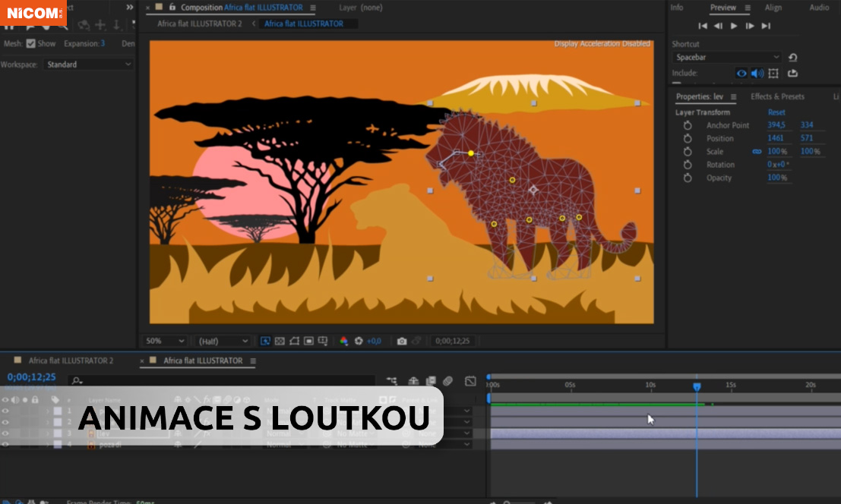Click viewer timecode 0;00;12;25
841x504 pixels.
click(x=452, y=341)
